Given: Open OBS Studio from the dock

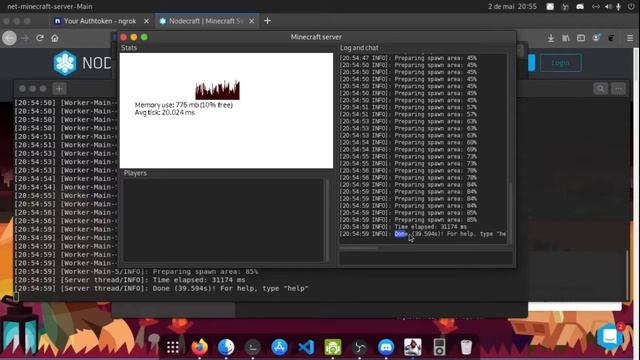Looking at the screenshot, I should 359,347.
